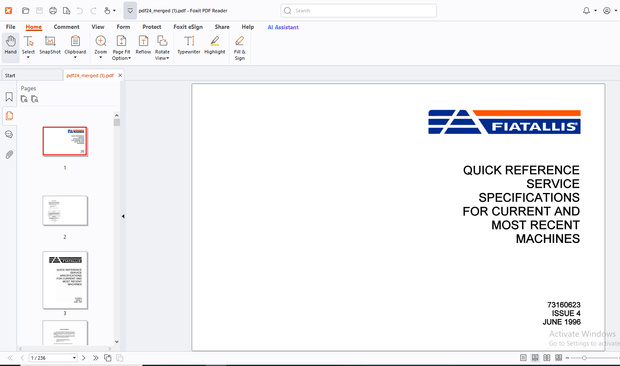Open the AI Assistant tab
620x366 pixels.
(x=283, y=27)
